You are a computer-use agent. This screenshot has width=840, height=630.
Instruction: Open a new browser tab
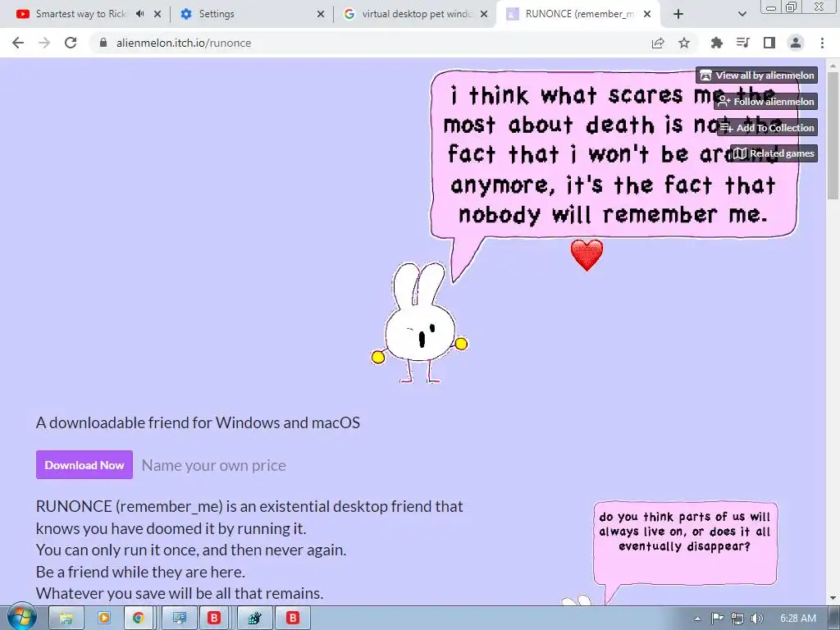click(x=678, y=14)
